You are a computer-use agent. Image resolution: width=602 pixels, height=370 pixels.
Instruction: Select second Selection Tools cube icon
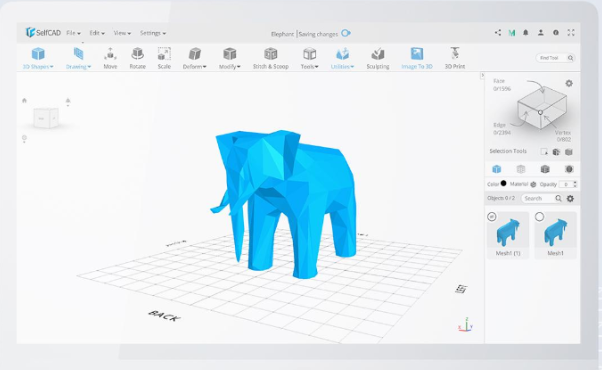pyautogui.click(x=556, y=152)
